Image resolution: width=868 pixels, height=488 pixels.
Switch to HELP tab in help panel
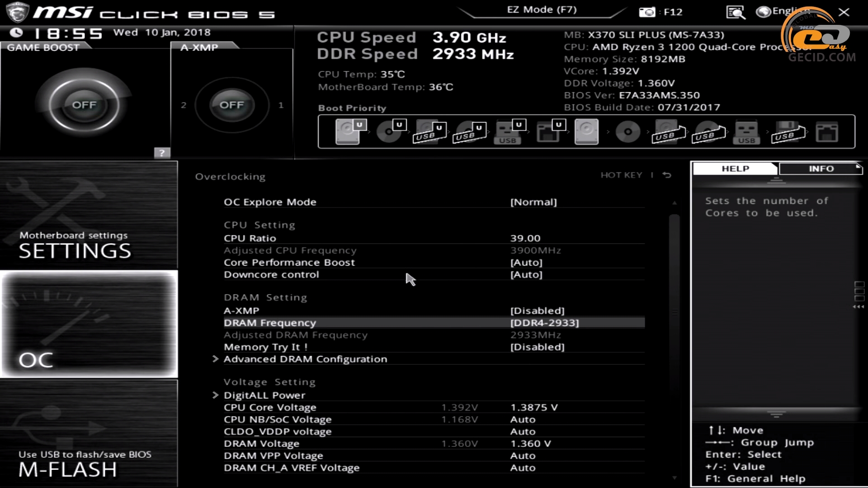coord(735,169)
